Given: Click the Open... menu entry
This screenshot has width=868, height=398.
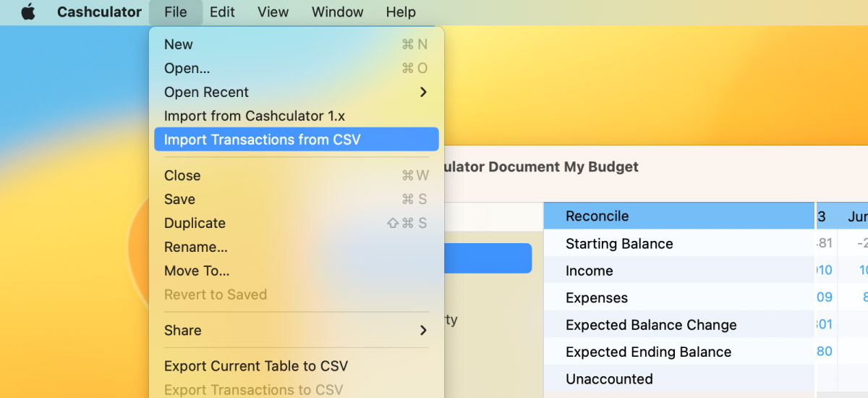Looking at the screenshot, I should tap(297, 68).
